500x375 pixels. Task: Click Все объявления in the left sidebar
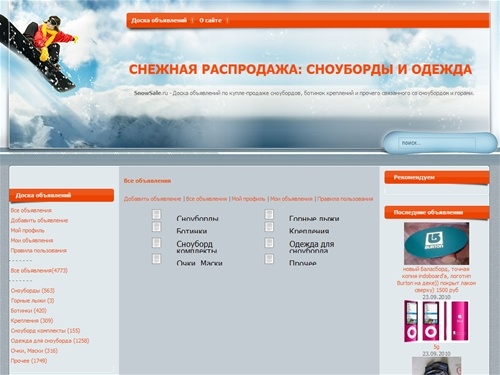pos(31,210)
